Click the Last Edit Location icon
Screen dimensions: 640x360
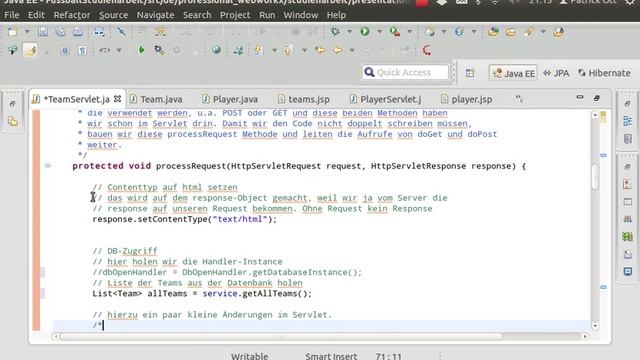(x=320, y=50)
